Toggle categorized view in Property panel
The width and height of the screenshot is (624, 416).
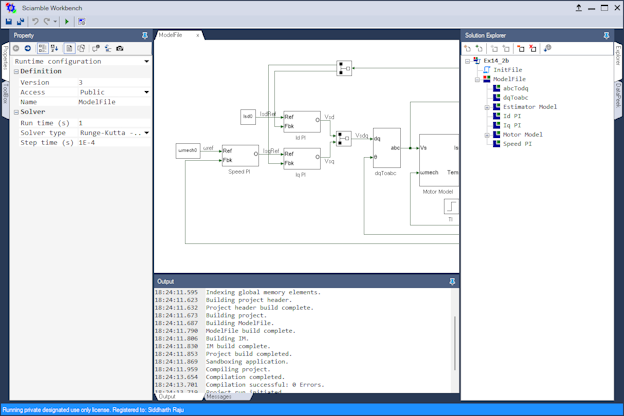[x=42, y=48]
